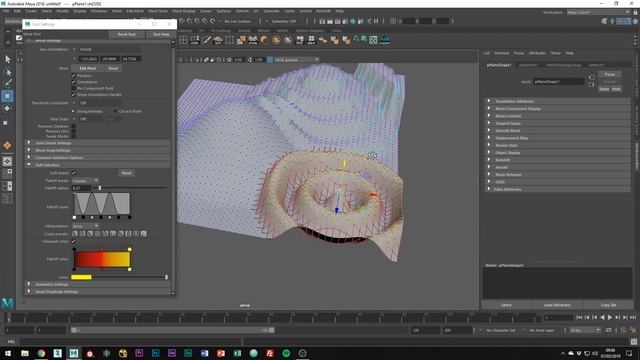Open Photoshop from the taskbar
This screenshot has height=360, width=640.
click(156, 353)
